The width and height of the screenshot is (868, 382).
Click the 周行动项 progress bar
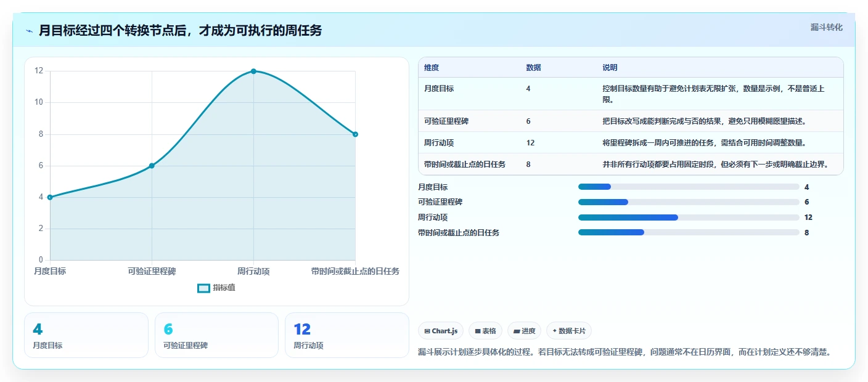689,217
